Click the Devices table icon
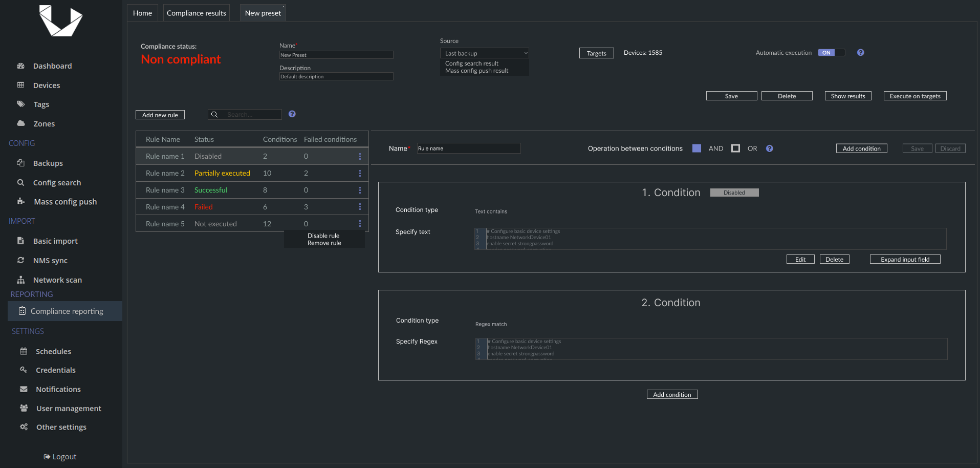Screen dimensions: 980x468 [x=21, y=85]
